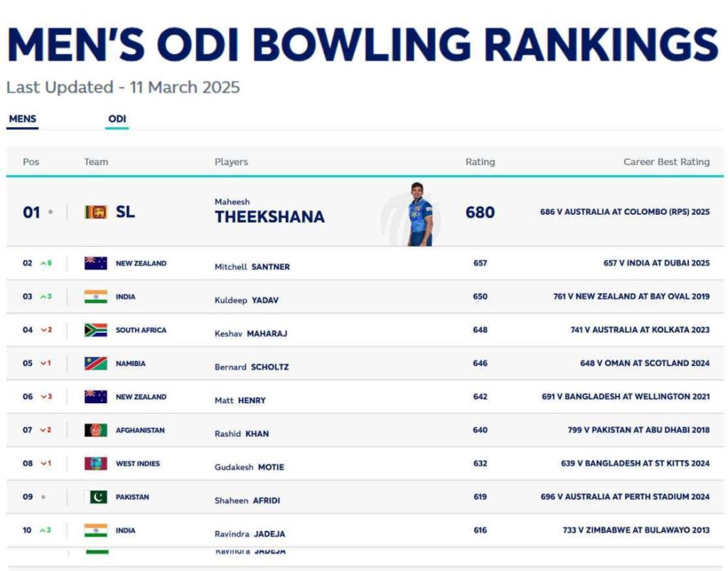728x571 pixels.
Task: Open Shaheen Afridi's player link
Action: 247,501
